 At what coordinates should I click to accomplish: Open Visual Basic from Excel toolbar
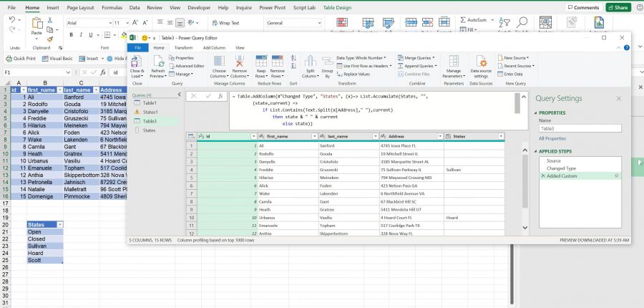(x=57, y=59)
